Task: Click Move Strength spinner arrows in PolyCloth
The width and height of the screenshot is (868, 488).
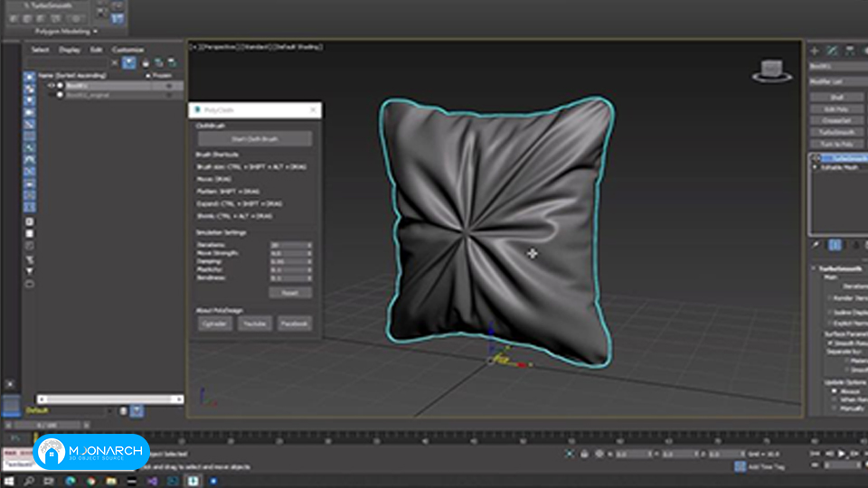Action: coord(309,253)
